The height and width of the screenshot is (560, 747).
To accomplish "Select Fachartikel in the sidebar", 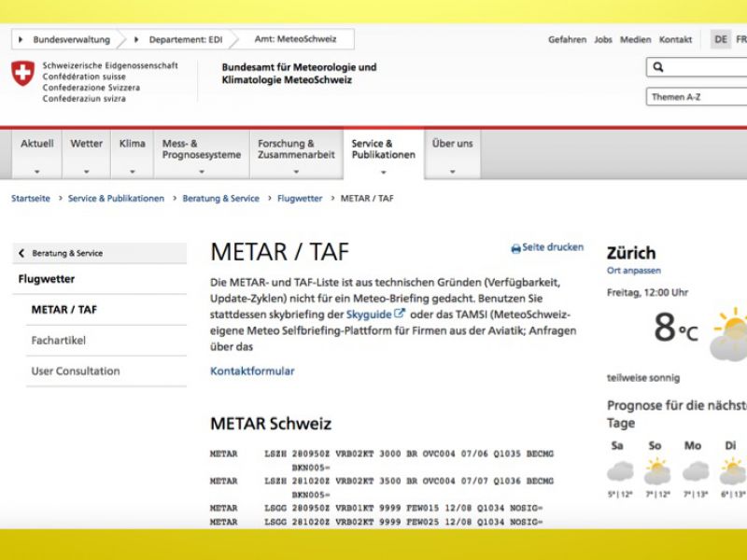I will [58, 341].
